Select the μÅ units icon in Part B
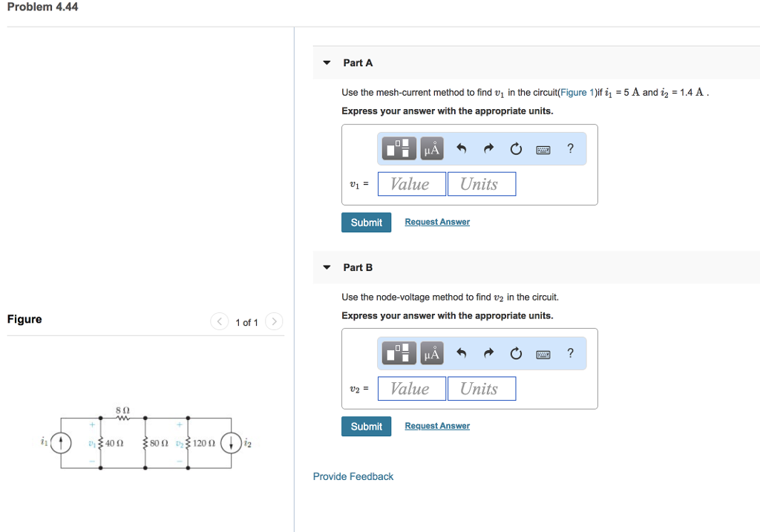The image size is (760, 532). (x=431, y=353)
